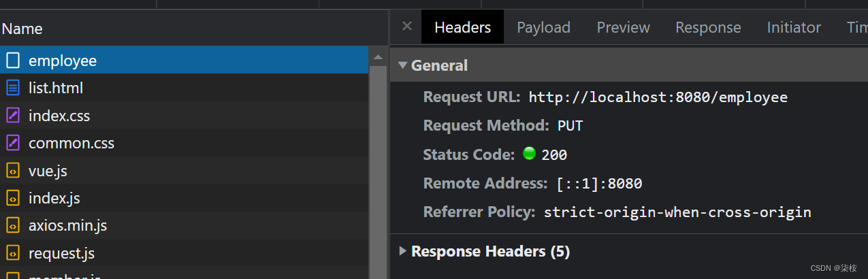Click the request.js script icon
868x279 pixels.
point(13,253)
